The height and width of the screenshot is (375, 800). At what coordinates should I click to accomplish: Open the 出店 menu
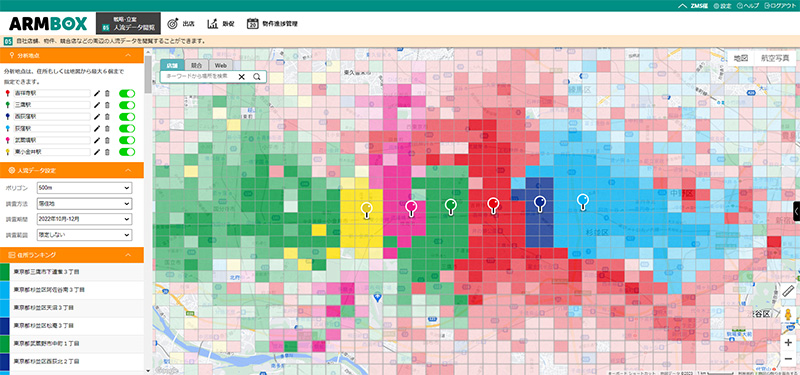pyautogui.click(x=181, y=23)
